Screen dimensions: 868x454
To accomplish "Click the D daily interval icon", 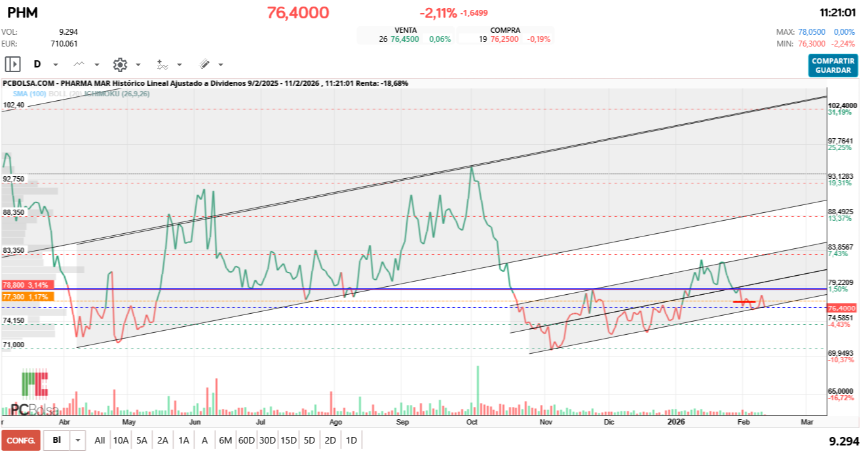I will point(37,64).
